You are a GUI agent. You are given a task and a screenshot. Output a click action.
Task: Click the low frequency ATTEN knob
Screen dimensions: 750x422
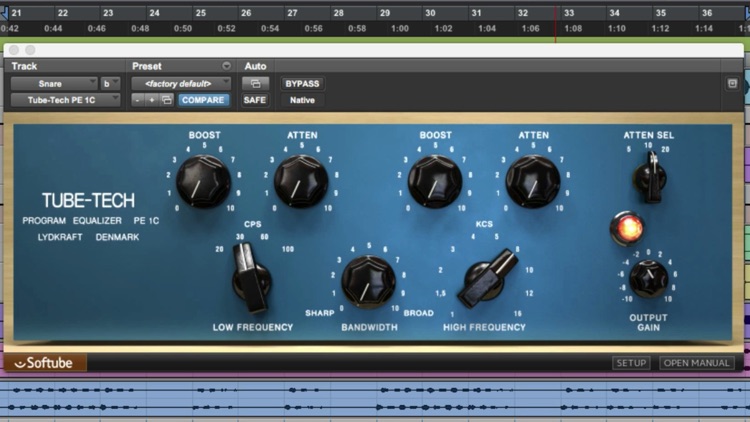click(x=301, y=181)
